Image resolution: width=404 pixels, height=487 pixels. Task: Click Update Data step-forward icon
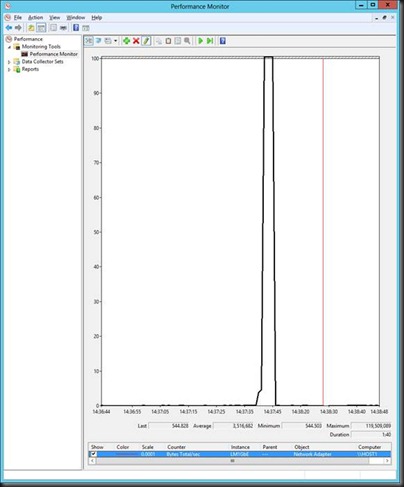(x=210, y=41)
